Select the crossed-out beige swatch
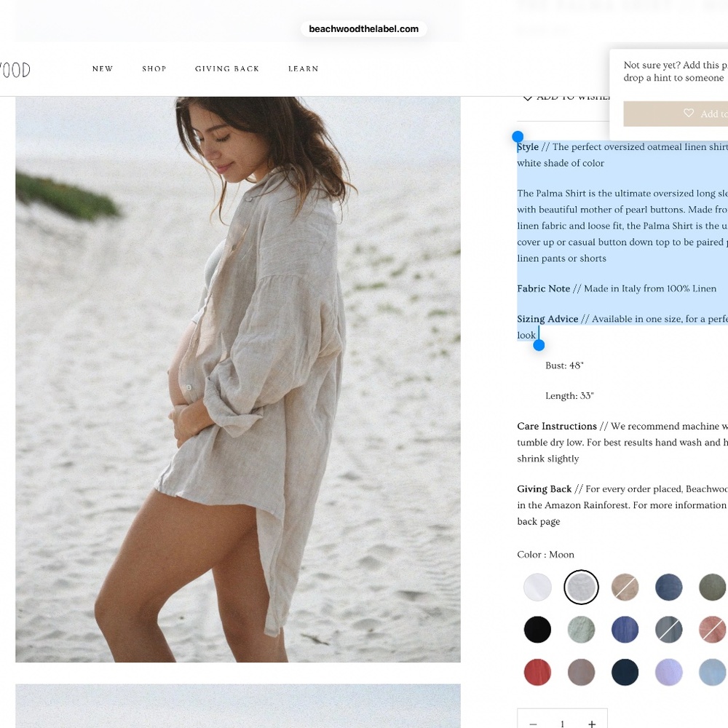The width and height of the screenshot is (728, 728). (x=625, y=587)
